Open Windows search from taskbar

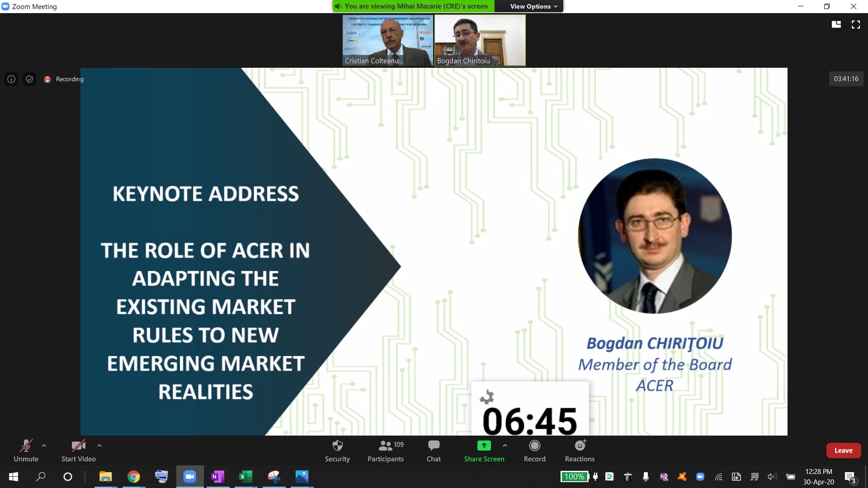point(41,477)
